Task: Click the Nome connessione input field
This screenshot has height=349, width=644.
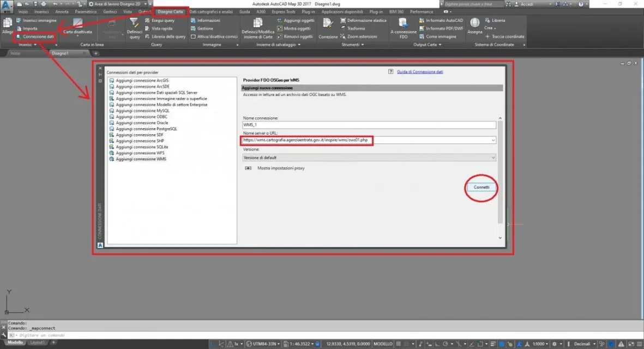Action: pyautogui.click(x=369, y=125)
